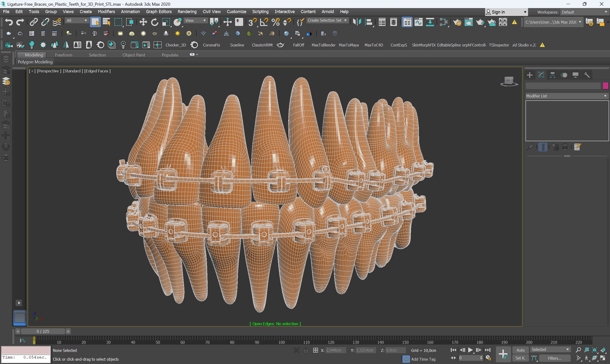Open the selection filter All dropdown
610x364 pixels.
pyautogui.click(x=77, y=20)
